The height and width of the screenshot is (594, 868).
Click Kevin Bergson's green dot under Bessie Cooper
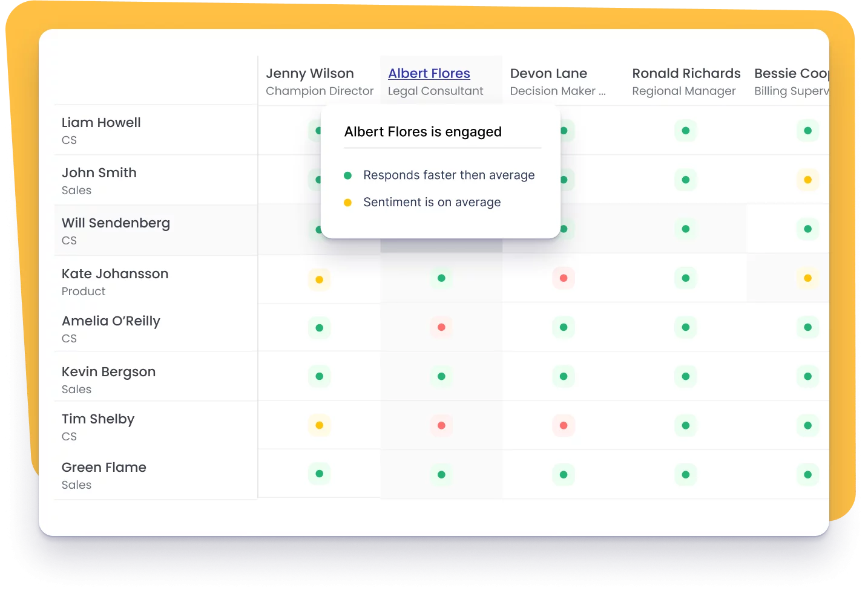pos(808,376)
